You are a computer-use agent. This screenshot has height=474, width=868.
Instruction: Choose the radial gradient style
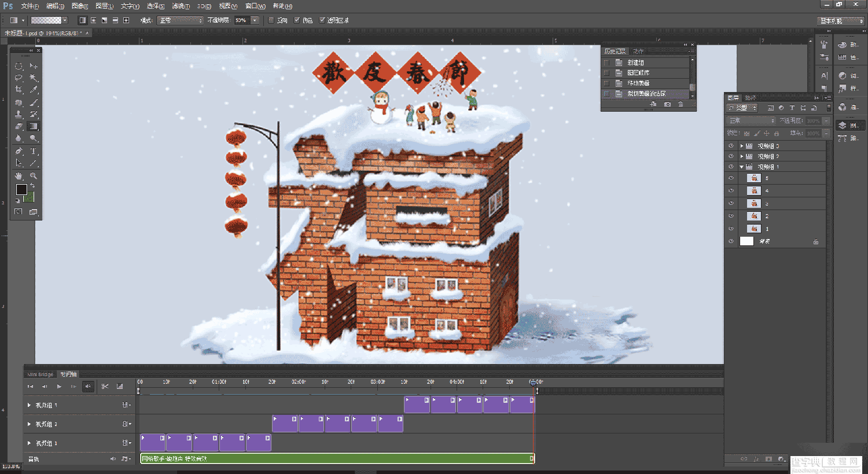pyautogui.click(x=93, y=20)
